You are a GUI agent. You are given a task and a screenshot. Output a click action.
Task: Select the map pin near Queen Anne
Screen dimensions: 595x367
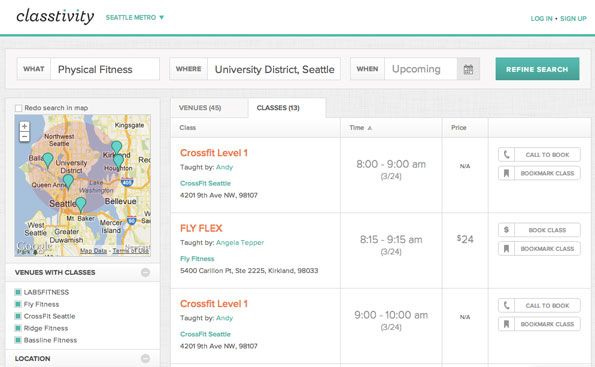(68, 181)
